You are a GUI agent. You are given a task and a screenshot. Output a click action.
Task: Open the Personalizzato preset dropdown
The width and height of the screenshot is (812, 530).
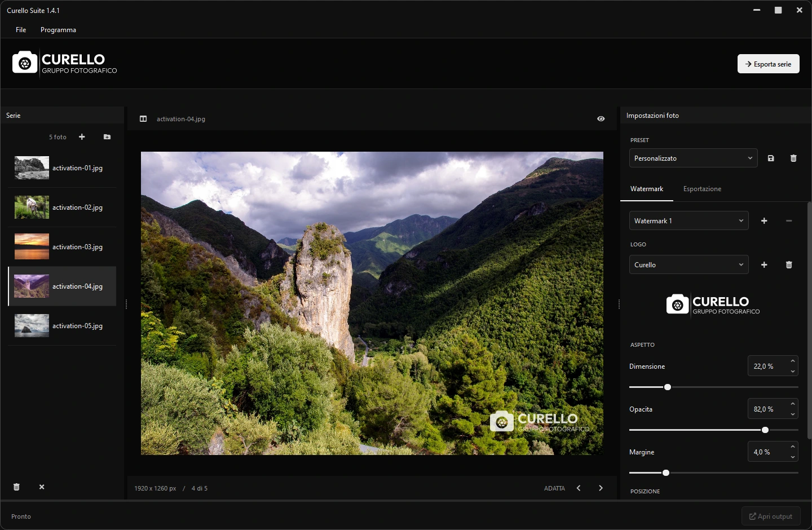(x=693, y=158)
